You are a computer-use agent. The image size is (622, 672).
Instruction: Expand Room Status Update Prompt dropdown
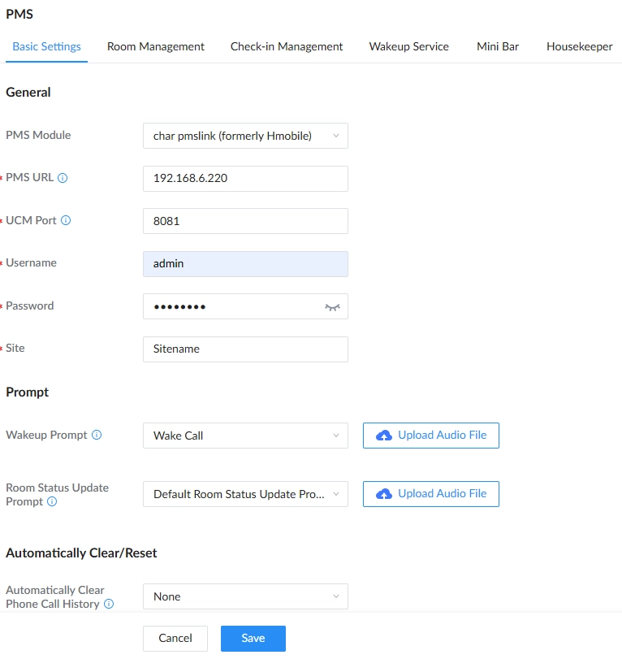point(245,494)
